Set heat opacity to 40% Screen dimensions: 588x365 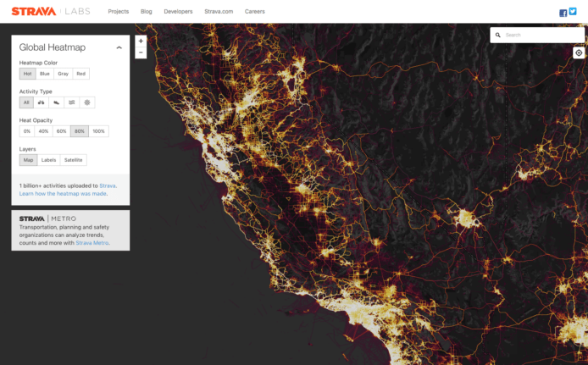[43, 131]
